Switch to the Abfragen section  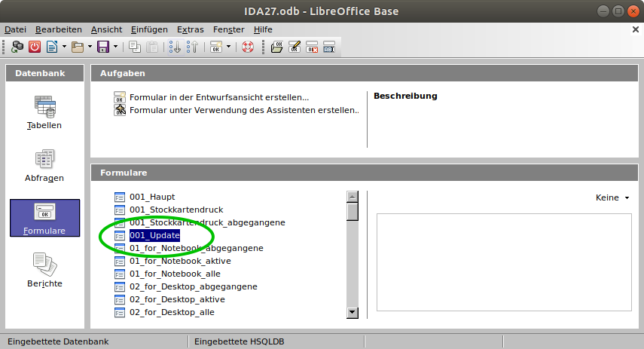click(x=44, y=165)
